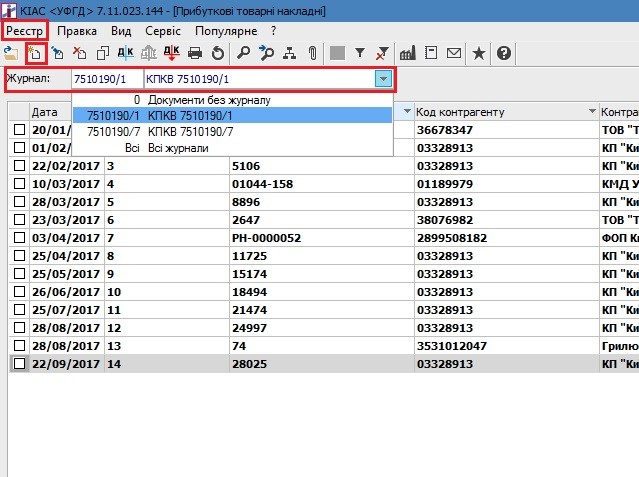Check the row dated 10/03/2017
Viewport: 639px width, 477px height.
[x=19, y=183]
